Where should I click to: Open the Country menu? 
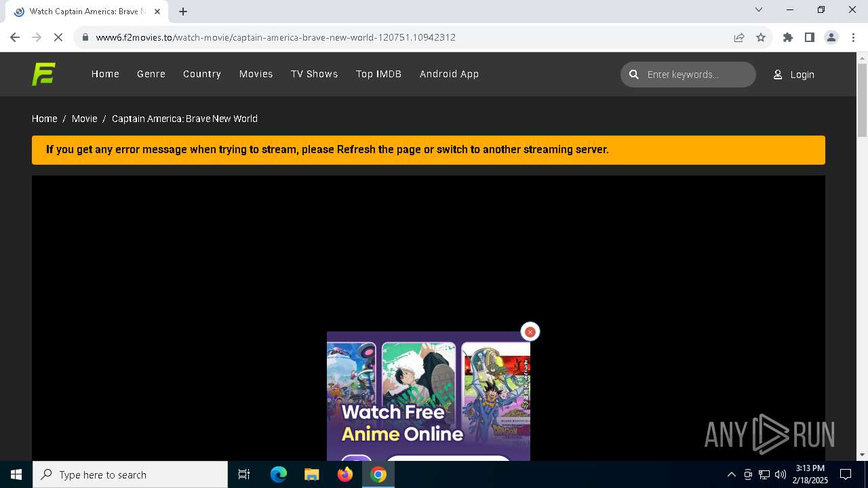click(202, 74)
